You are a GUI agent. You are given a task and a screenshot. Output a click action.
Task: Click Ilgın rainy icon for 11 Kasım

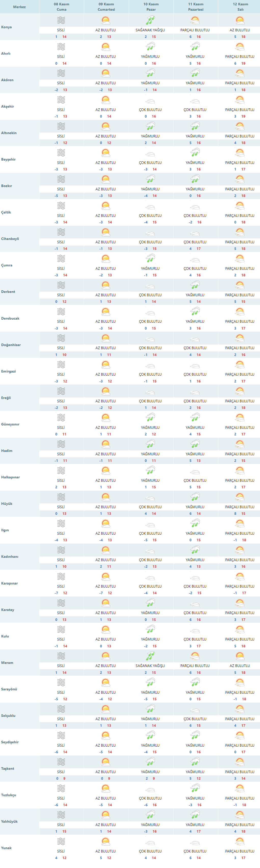(195, 523)
